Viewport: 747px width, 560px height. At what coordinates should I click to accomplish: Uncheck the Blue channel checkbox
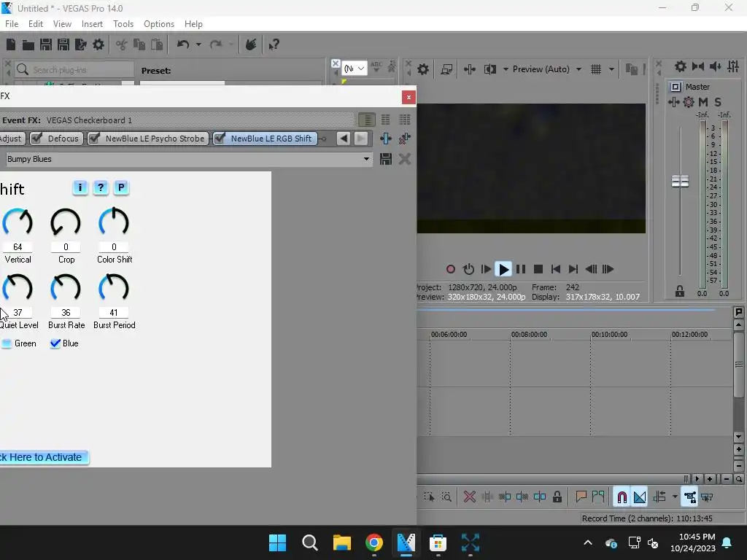click(x=55, y=343)
